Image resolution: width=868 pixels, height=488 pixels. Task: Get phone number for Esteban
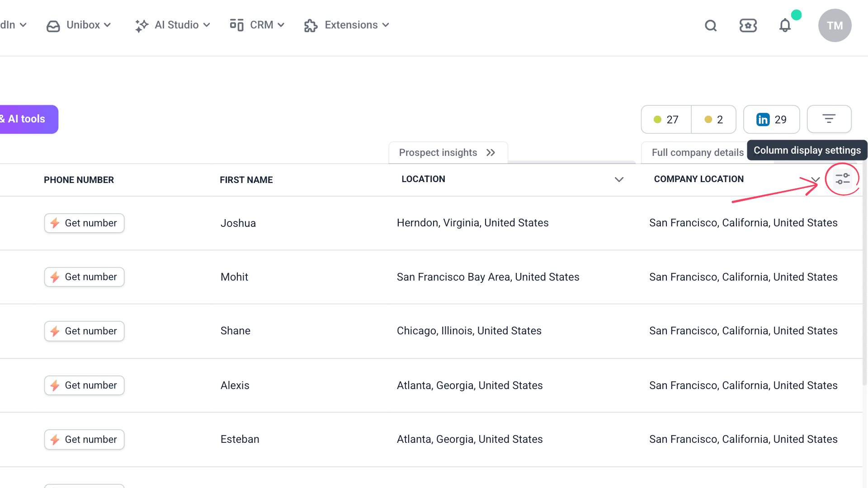[84, 440]
